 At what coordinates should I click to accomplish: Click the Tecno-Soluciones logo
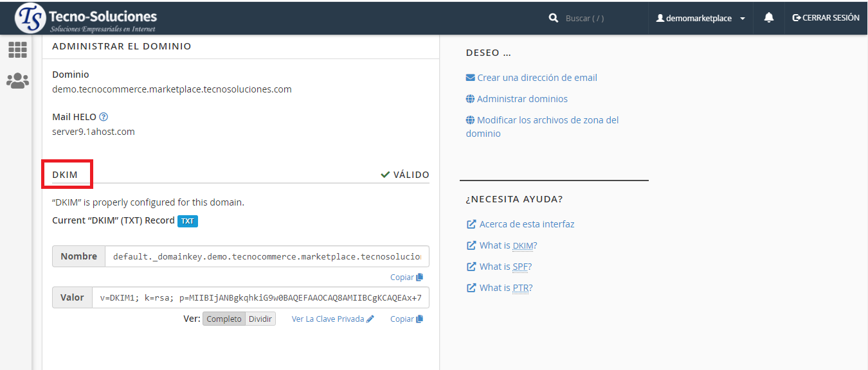click(86, 18)
